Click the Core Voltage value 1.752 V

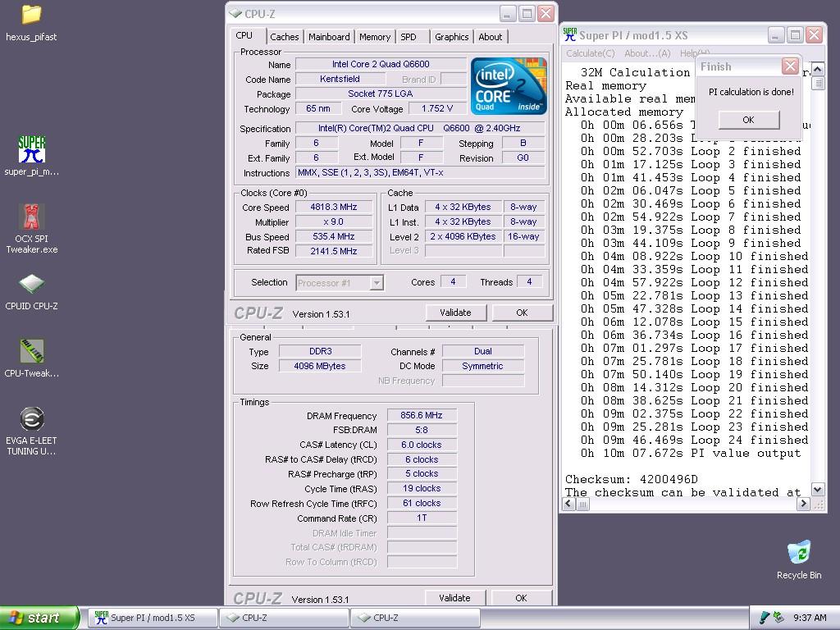tap(436, 108)
